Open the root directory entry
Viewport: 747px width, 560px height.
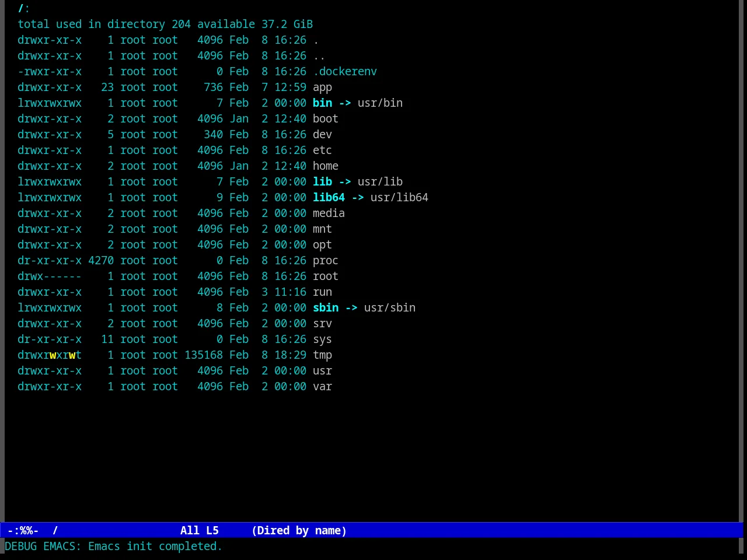pos(326,276)
